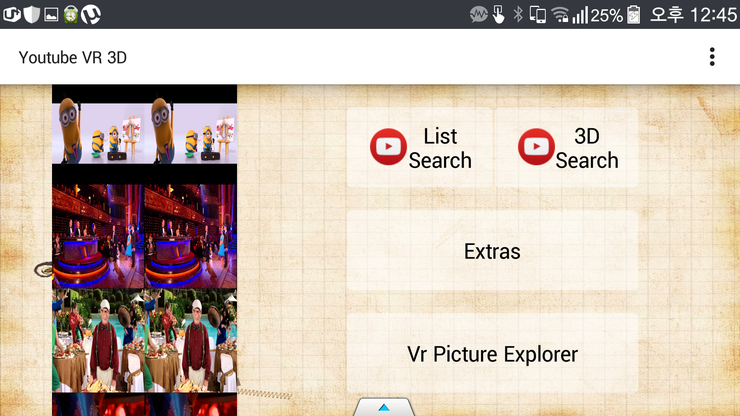Tap the Wi-Fi signal icon

click(x=560, y=14)
